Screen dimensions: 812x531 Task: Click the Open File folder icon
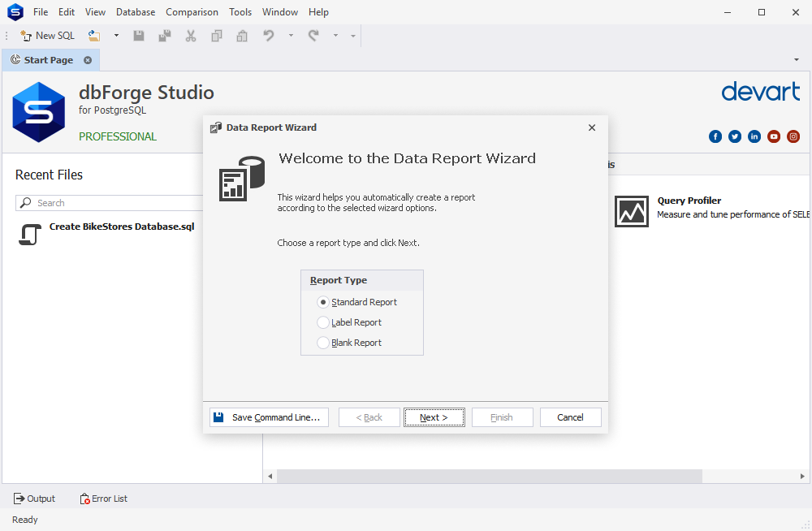94,36
